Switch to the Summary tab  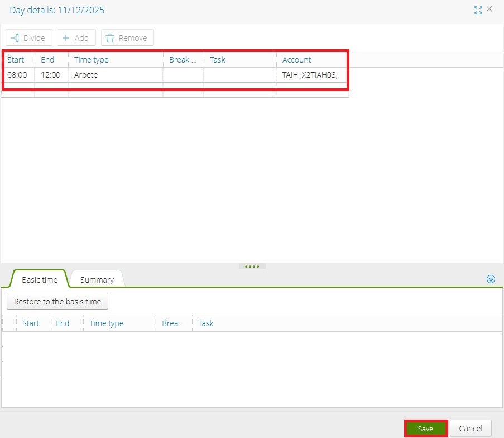coord(97,280)
